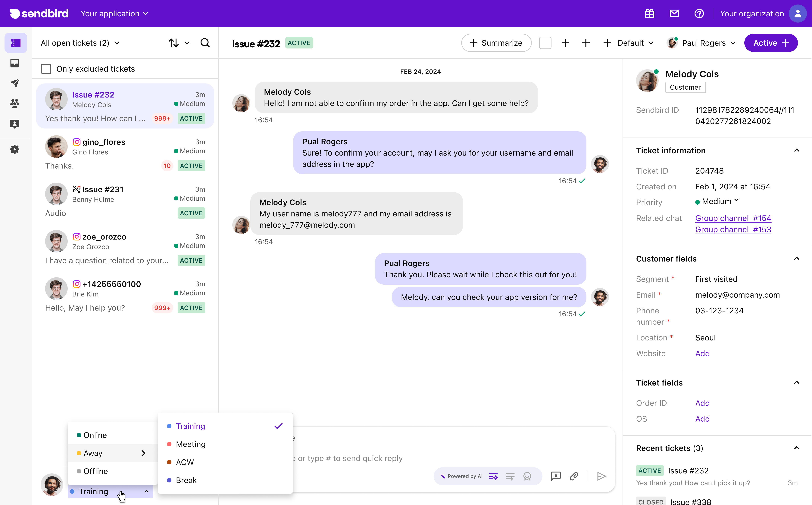Tick the checkbox next to Summarize
812x505 pixels.
point(545,43)
